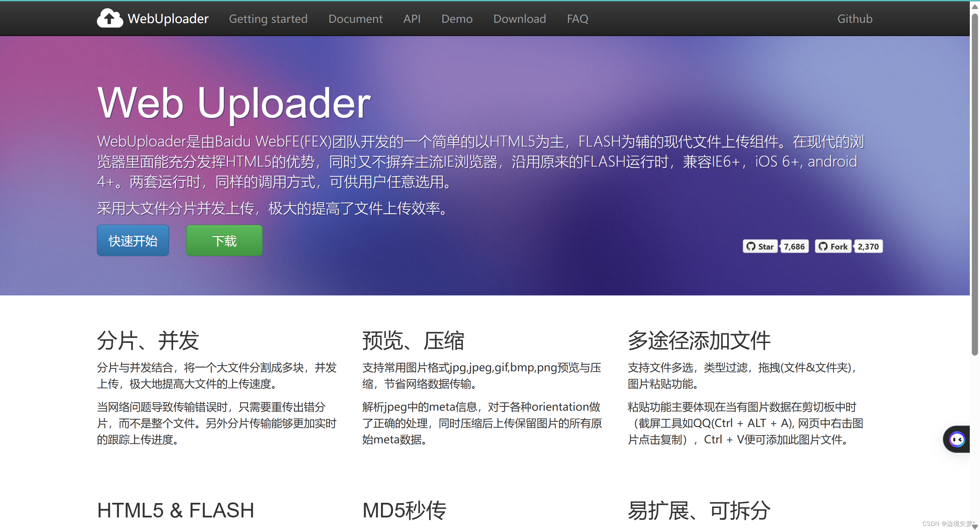The width and height of the screenshot is (980, 530).
Task: Click the WebUploader cloud logo icon
Action: click(110, 18)
